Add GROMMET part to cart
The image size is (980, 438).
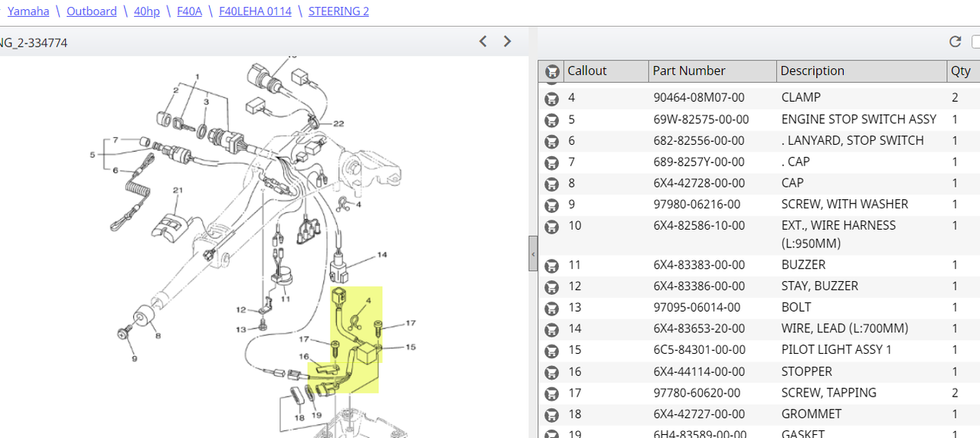point(551,415)
